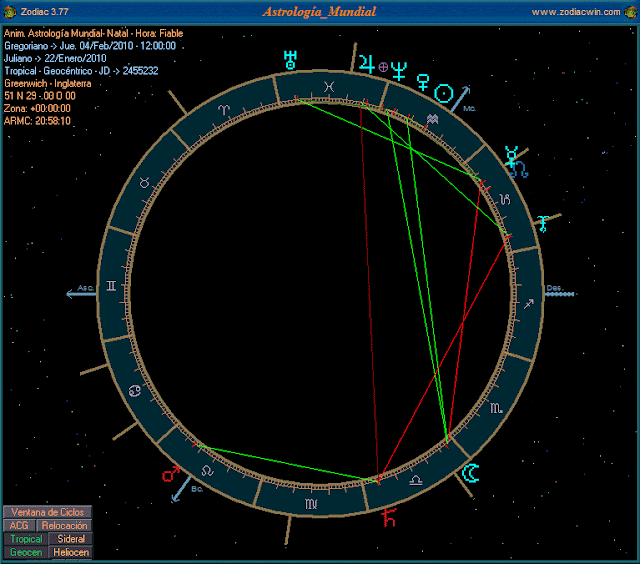Click the Gemini sign on the wheel

(x=111, y=286)
